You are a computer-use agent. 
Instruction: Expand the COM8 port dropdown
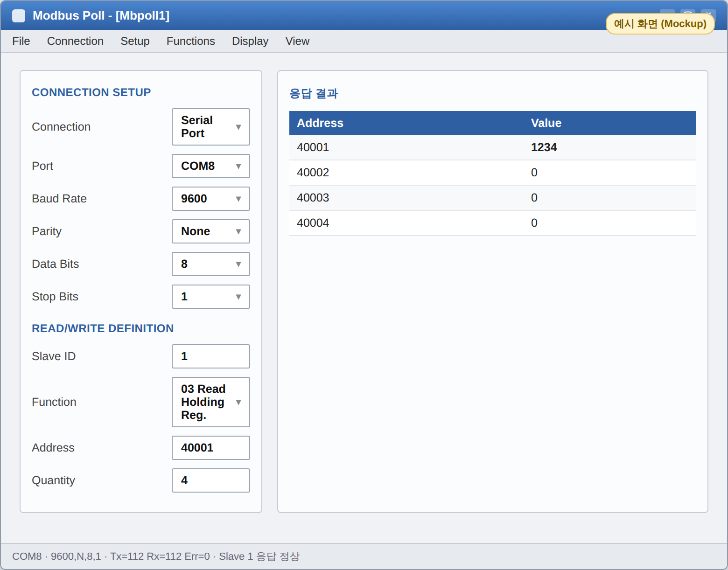coord(211,166)
